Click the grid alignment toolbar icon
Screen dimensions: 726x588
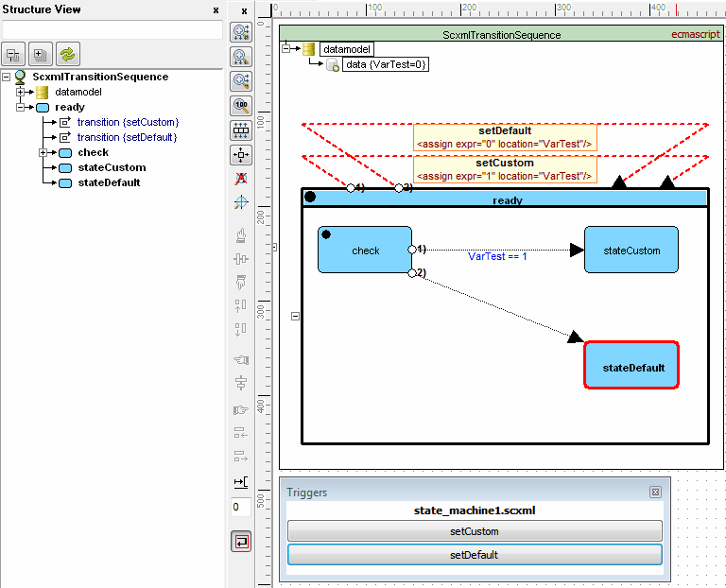(x=241, y=130)
